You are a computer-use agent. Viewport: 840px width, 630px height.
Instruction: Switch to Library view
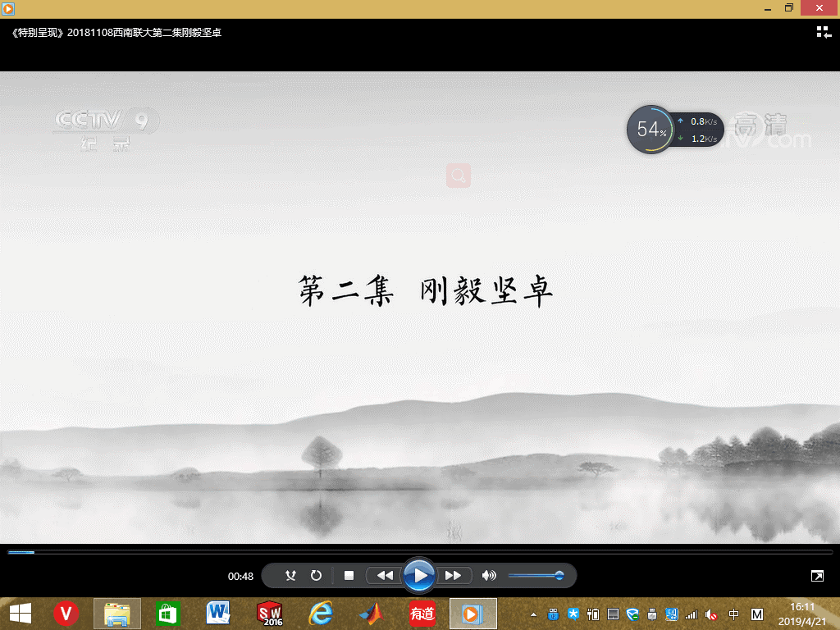823,32
